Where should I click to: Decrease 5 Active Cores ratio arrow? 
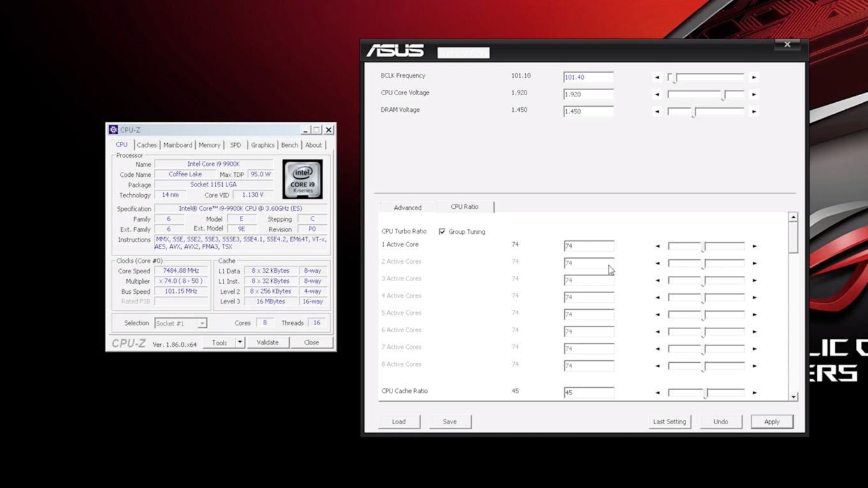(657, 315)
